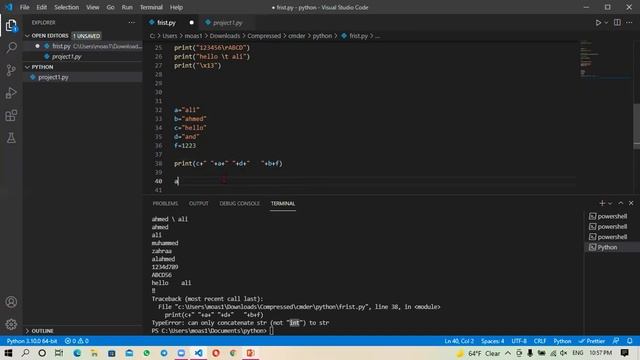Viewport: 640px width, 360px height.
Task: Change end of line sequence CRLF
Action: coord(540,341)
